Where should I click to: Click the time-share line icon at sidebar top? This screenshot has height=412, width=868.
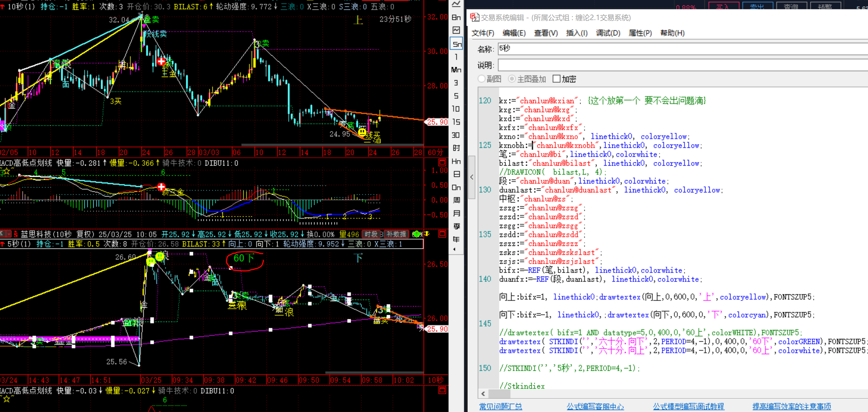(456, 4)
